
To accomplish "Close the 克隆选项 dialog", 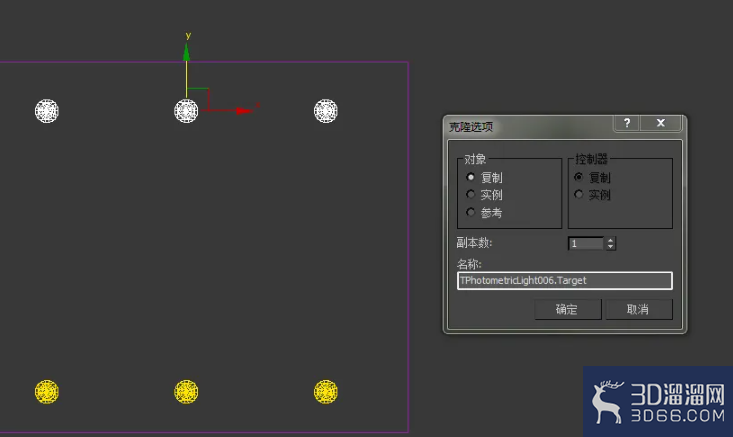I will coord(661,123).
